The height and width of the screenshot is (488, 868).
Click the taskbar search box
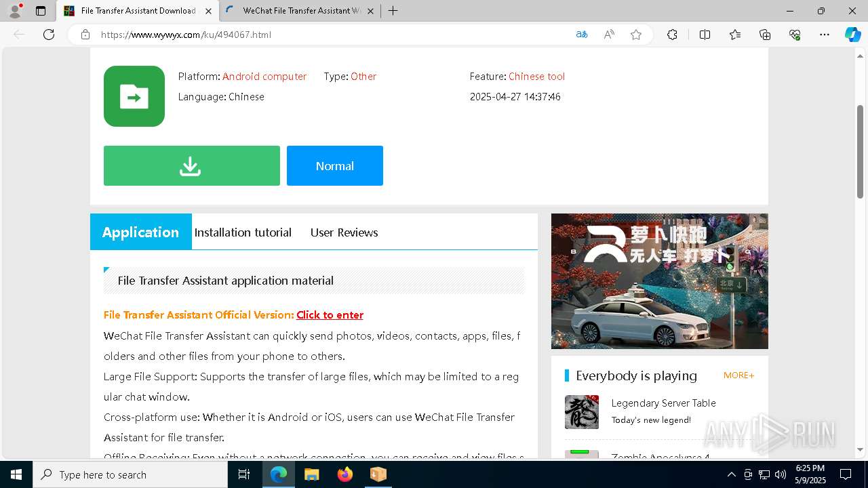click(130, 474)
